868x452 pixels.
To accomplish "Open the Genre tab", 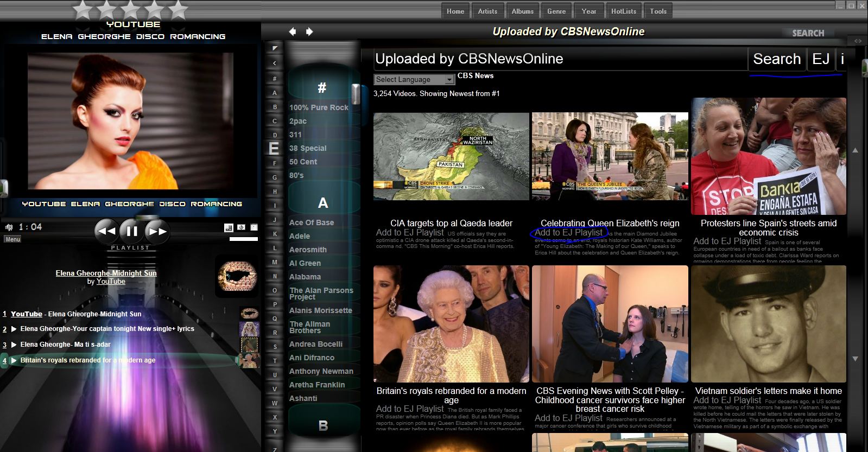I will pyautogui.click(x=556, y=11).
